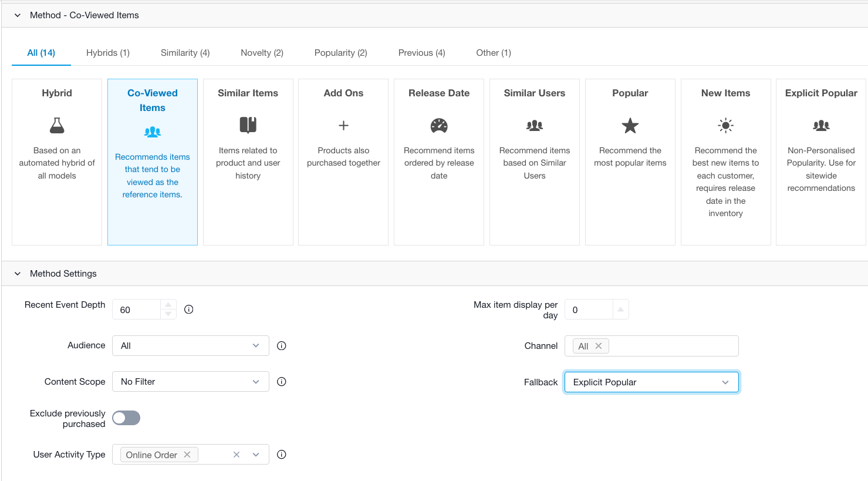Choose the Similar Items card title
The width and height of the screenshot is (868, 481).
pos(248,93)
